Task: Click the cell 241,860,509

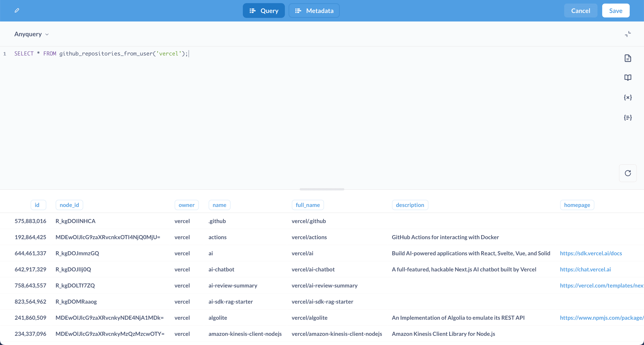Action: (x=30, y=318)
